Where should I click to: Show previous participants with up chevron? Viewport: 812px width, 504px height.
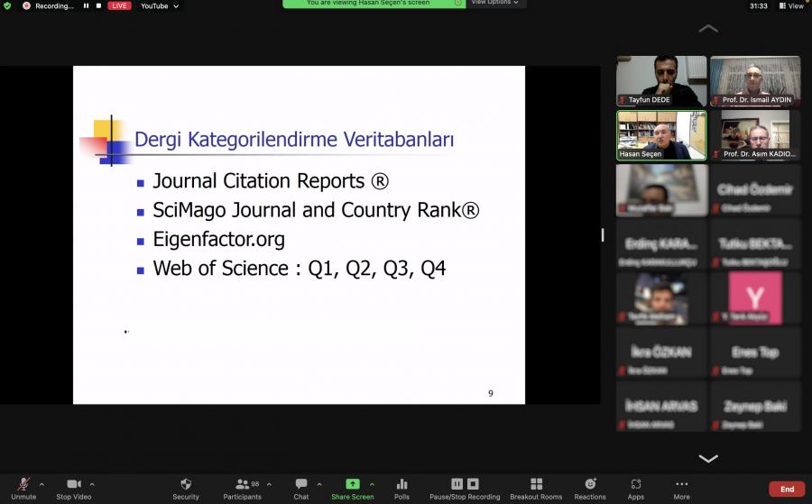pyautogui.click(x=708, y=29)
